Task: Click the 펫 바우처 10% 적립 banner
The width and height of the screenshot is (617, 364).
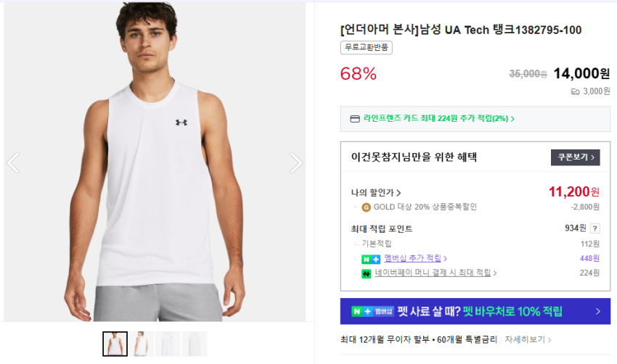Action: 475,311
